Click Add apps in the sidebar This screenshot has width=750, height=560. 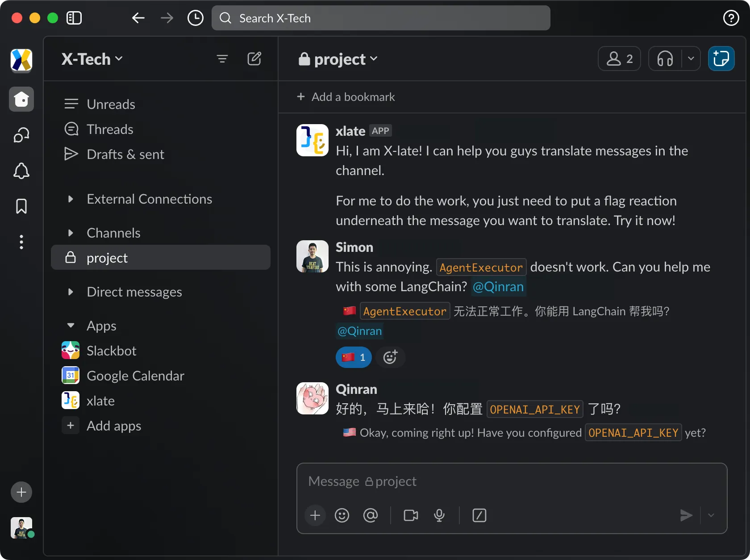(113, 426)
